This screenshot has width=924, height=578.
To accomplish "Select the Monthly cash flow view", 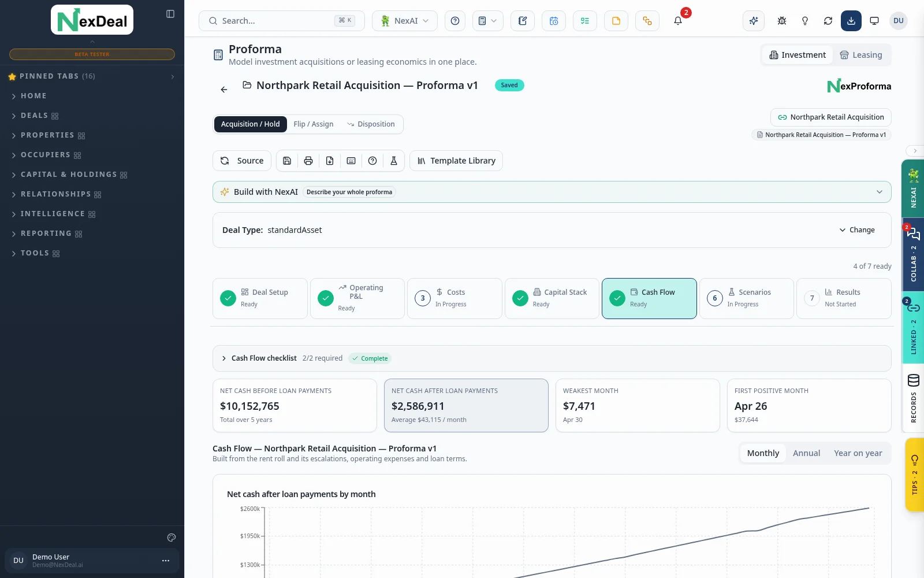I will click(763, 453).
